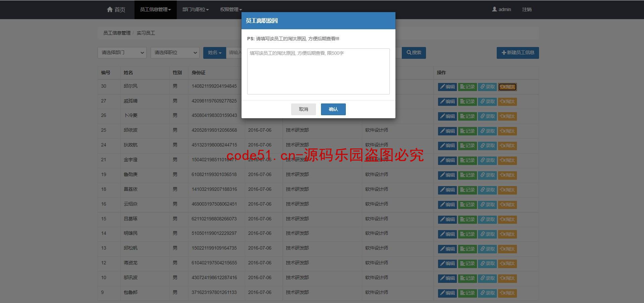Confirm the resignation reason with 确认
Image resolution: width=644 pixels, height=303 pixels.
point(333,109)
